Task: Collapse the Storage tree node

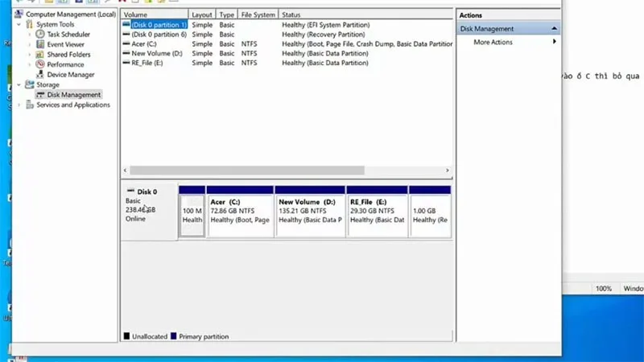Action: tap(19, 84)
